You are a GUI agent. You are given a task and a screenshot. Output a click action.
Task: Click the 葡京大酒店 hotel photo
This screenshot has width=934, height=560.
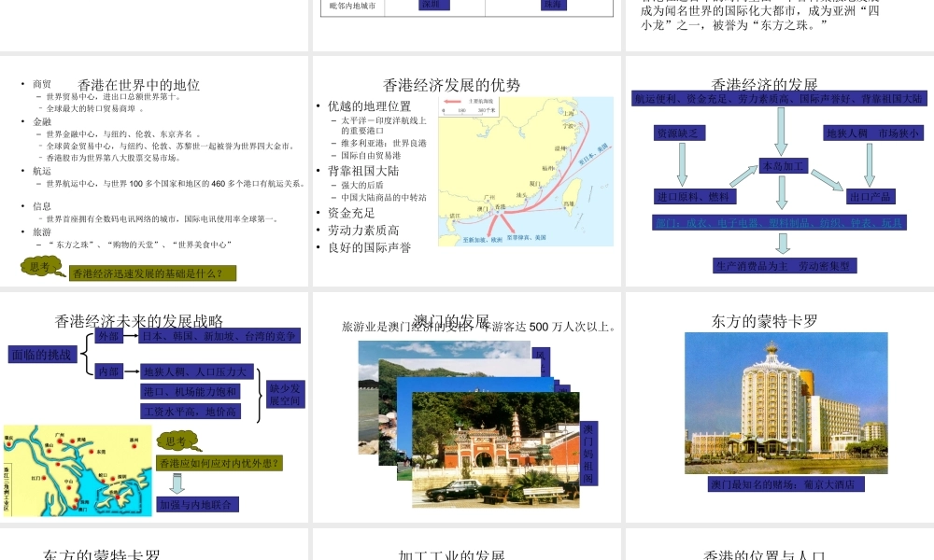786,403
